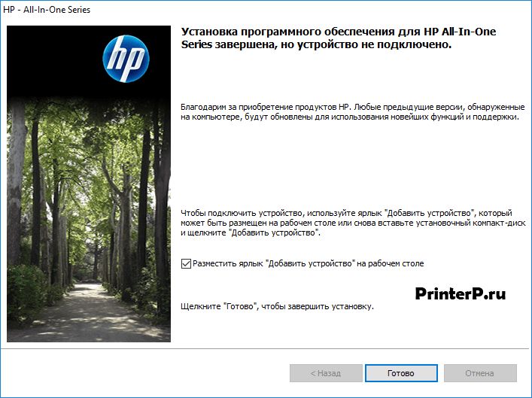
Task: Click the "Разместить ярлык" checkbox label text
Action: point(309,263)
